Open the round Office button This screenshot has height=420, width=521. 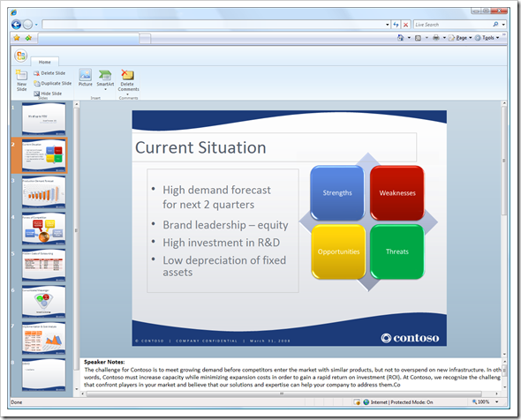(x=20, y=56)
